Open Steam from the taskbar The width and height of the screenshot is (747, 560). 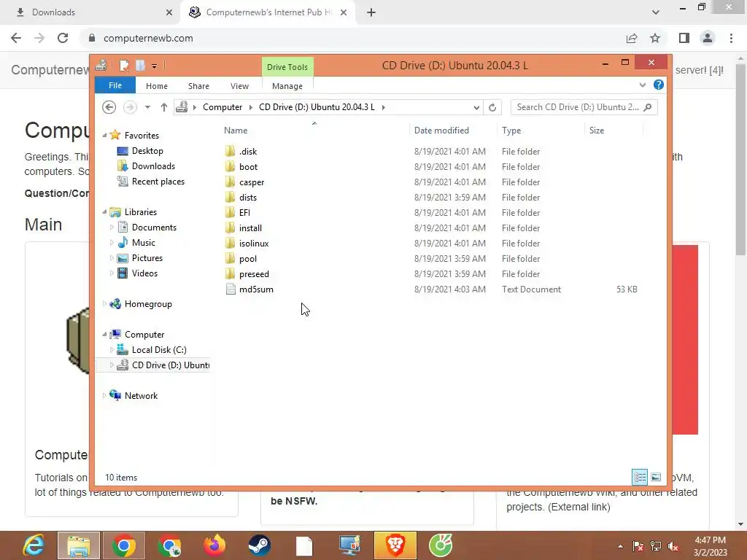pyautogui.click(x=259, y=545)
